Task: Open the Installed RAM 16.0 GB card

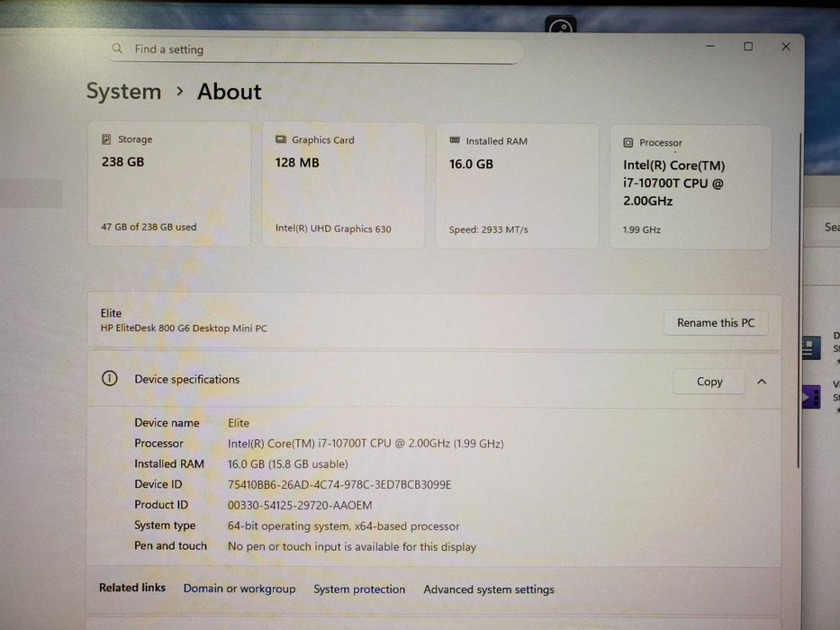Action: 517,186
